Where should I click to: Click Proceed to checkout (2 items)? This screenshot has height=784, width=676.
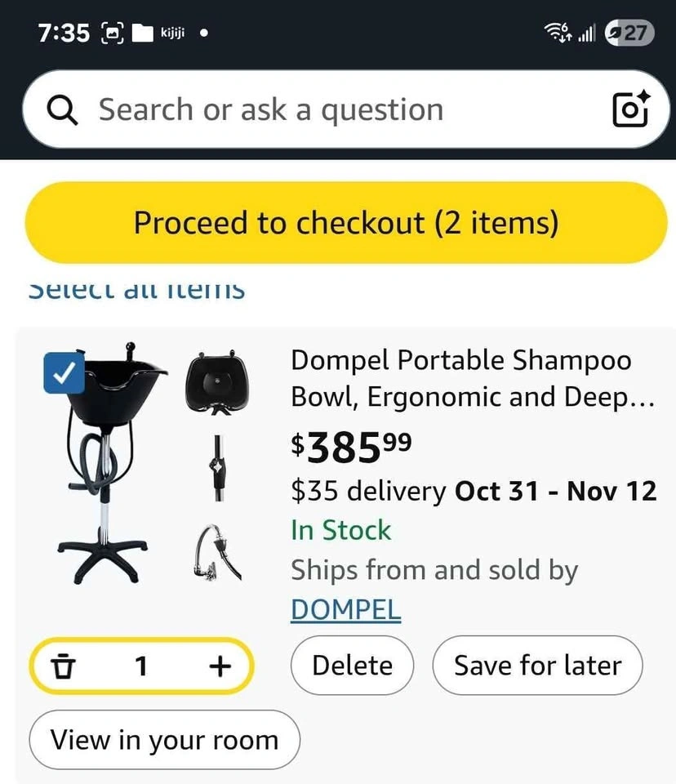[346, 222]
